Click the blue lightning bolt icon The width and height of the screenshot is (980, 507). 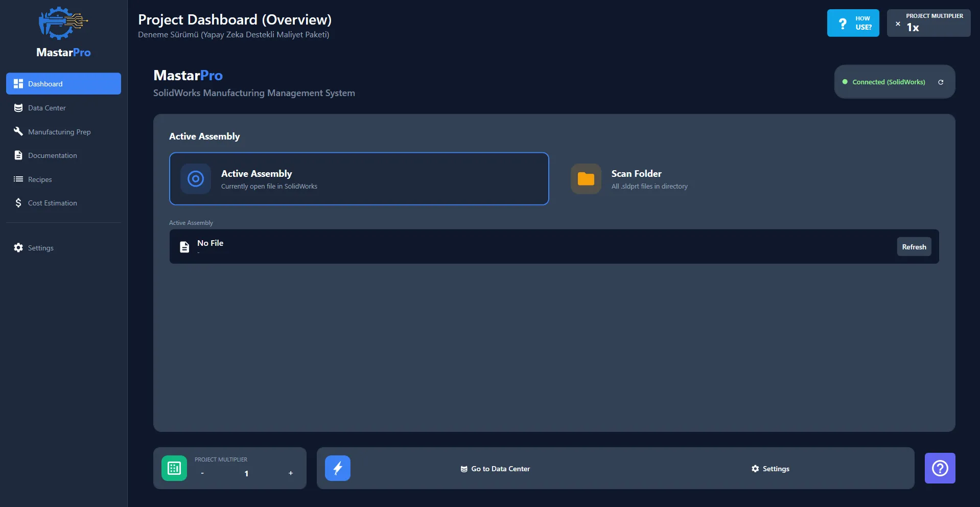coord(338,468)
